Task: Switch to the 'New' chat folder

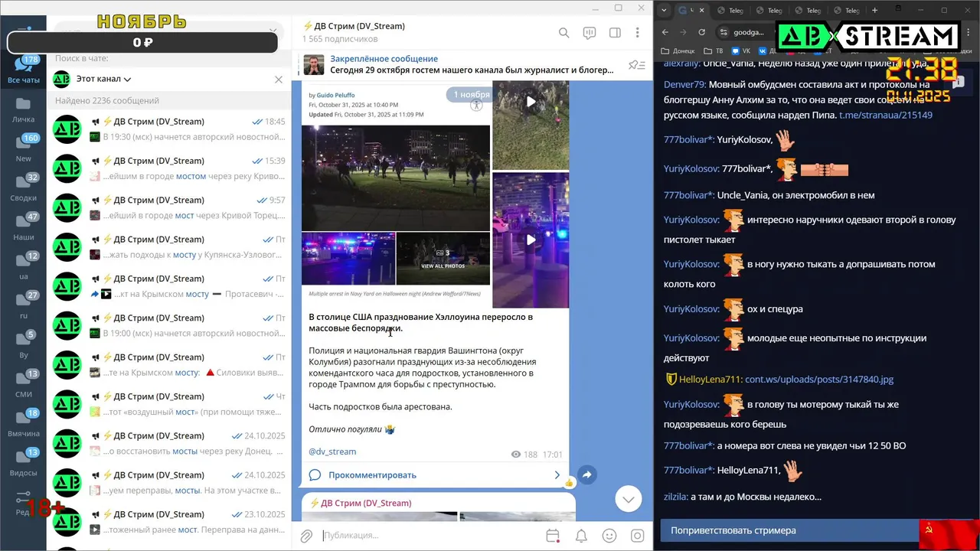Action: (x=24, y=148)
